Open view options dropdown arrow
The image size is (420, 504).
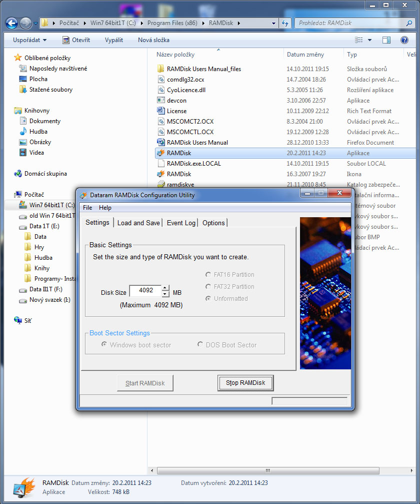click(369, 40)
